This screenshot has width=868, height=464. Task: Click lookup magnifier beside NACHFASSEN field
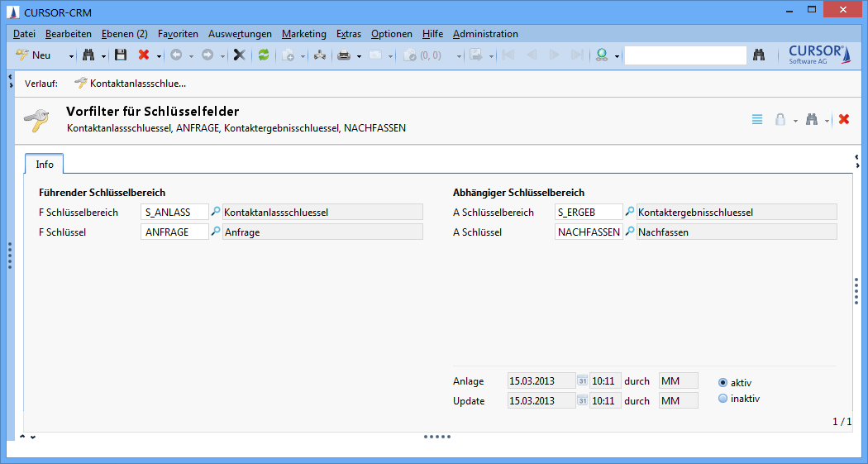coord(629,232)
